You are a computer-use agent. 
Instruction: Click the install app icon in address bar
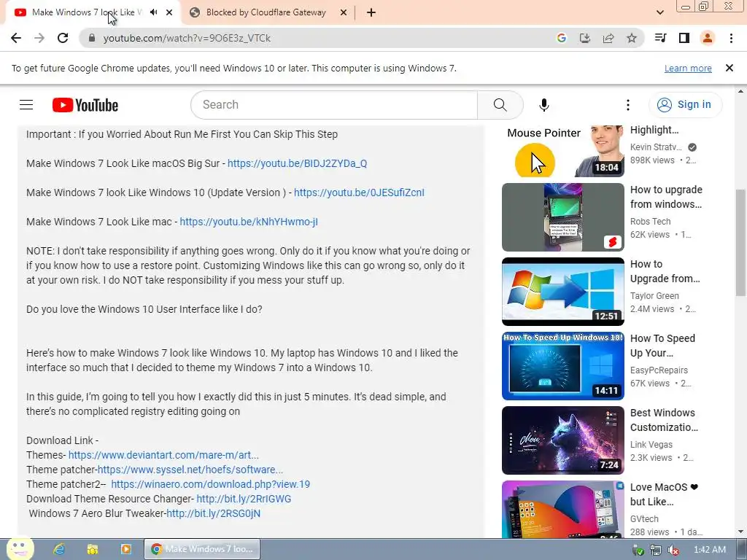click(585, 38)
